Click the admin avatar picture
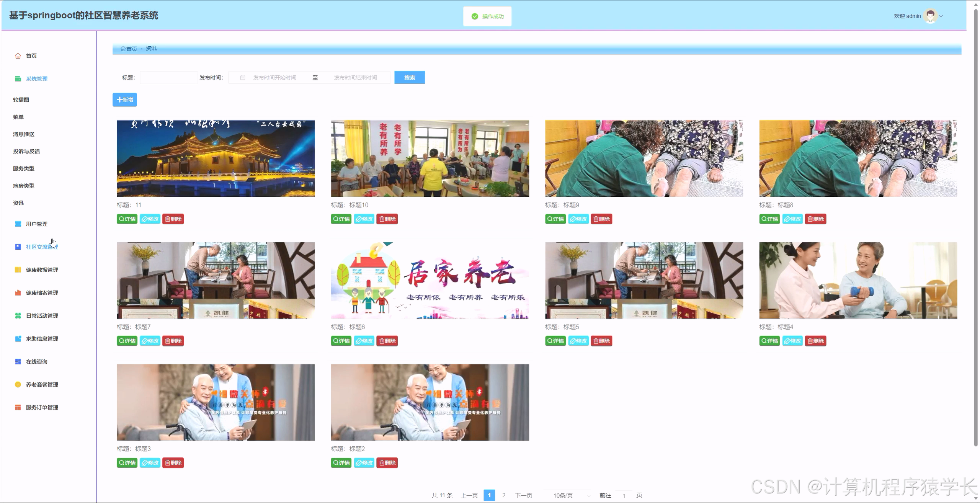Image resolution: width=980 pixels, height=503 pixels. point(930,16)
